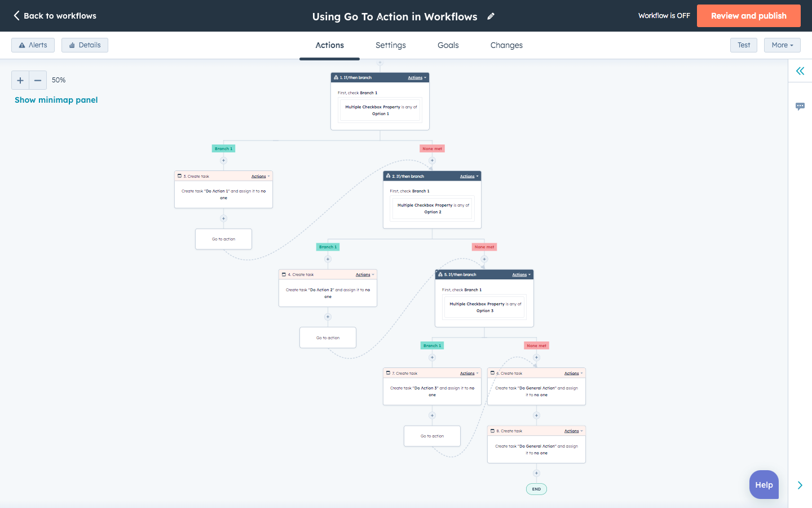Image resolution: width=812 pixels, height=508 pixels.
Task: Open the Actions dropdown on Create task 3
Action: click(x=259, y=176)
